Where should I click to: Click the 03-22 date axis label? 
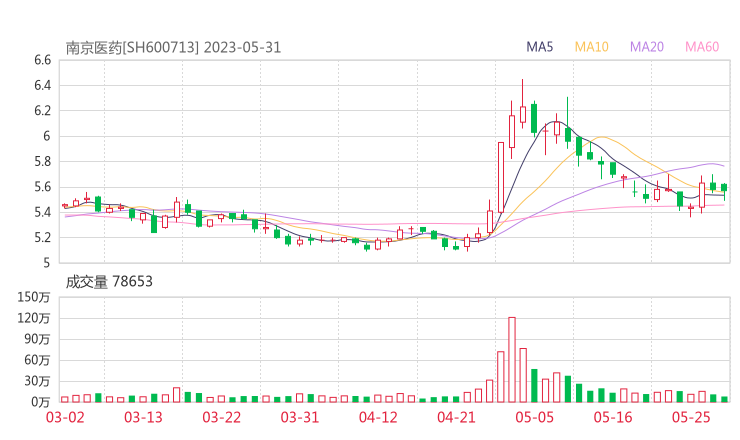(221, 417)
